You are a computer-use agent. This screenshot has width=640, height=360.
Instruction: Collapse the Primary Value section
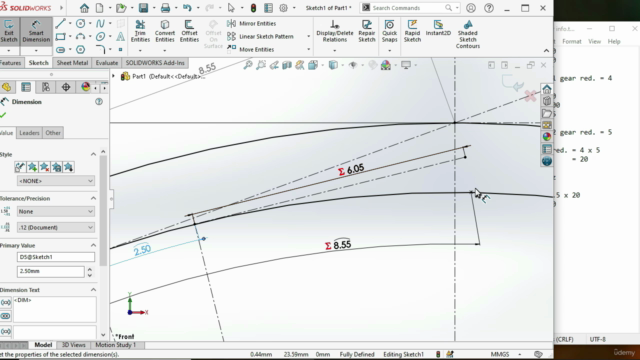93,245
